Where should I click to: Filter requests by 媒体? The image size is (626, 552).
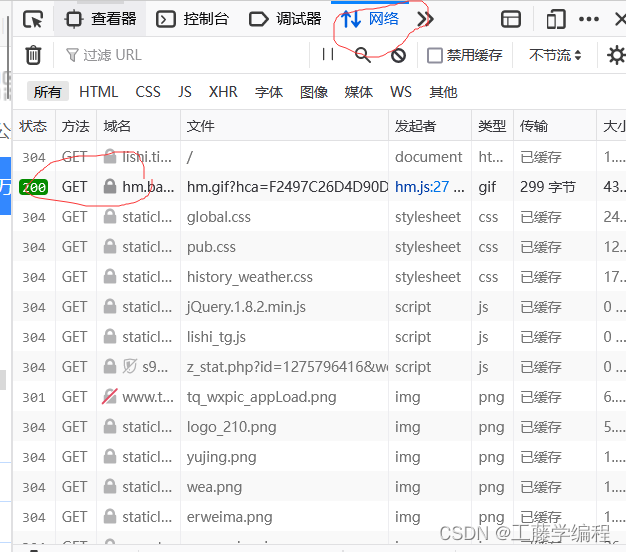(x=359, y=92)
